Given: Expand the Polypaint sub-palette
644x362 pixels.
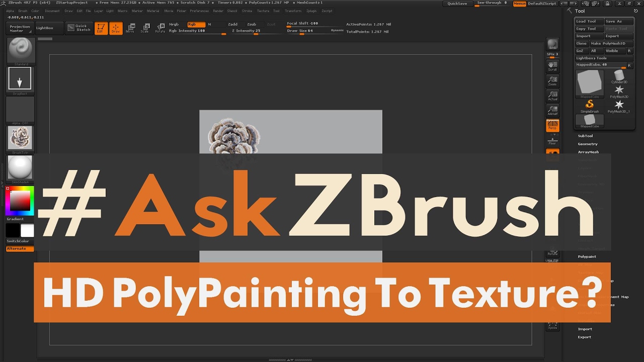Looking at the screenshot, I should point(587,256).
